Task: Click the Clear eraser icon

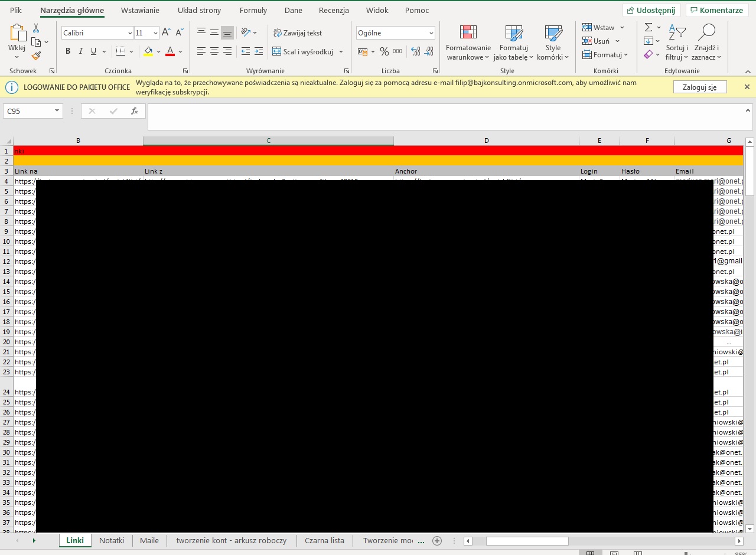Action: pos(649,54)
